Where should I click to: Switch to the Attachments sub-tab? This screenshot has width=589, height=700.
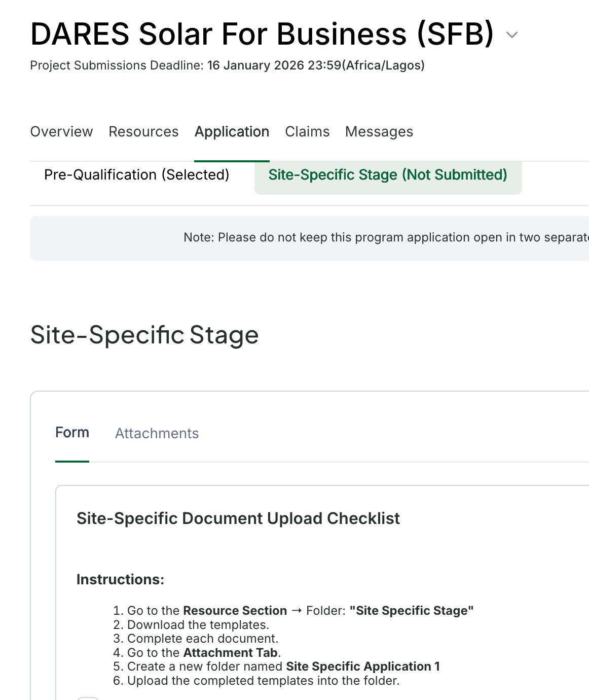157,433
